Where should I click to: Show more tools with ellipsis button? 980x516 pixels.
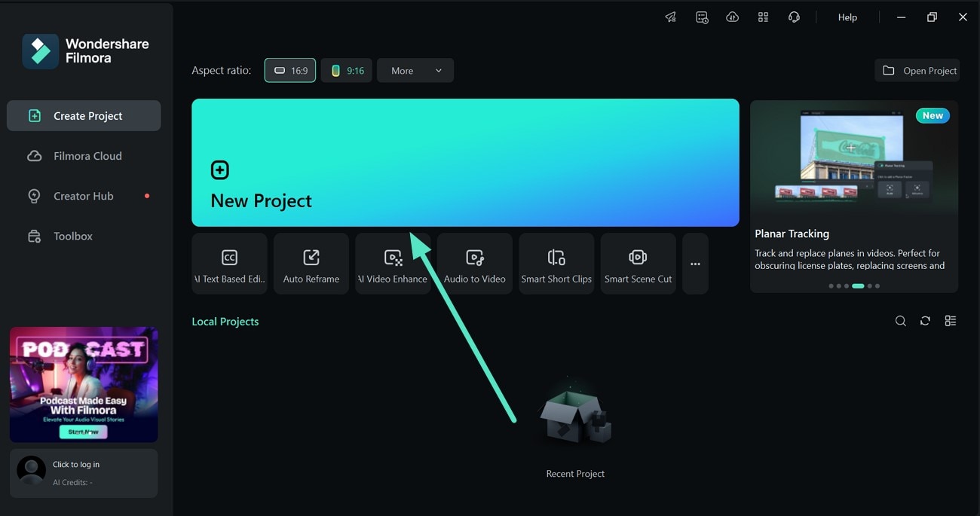[695, 264]
